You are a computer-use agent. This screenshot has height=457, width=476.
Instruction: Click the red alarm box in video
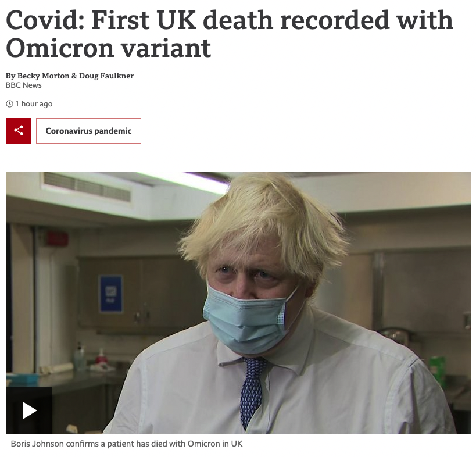[58, 238]
